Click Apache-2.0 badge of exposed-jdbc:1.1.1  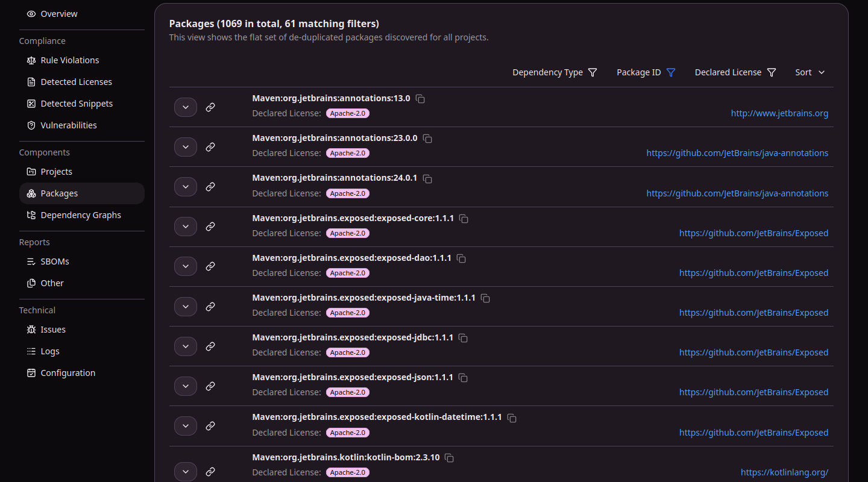point(348,352)
